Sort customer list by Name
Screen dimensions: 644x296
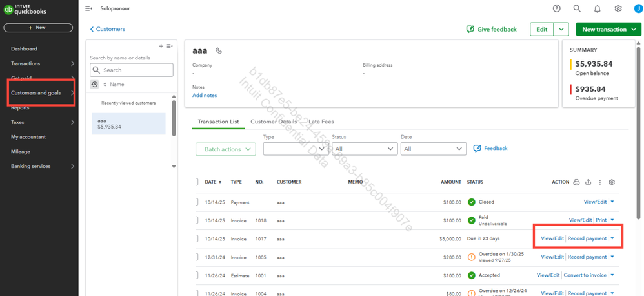[114, 84]
